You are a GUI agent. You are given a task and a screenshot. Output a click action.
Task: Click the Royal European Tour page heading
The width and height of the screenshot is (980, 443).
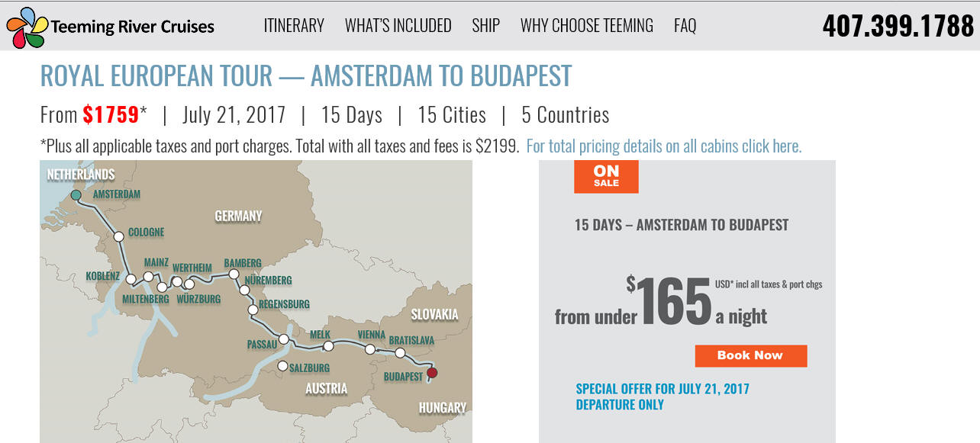coord(305,76)
